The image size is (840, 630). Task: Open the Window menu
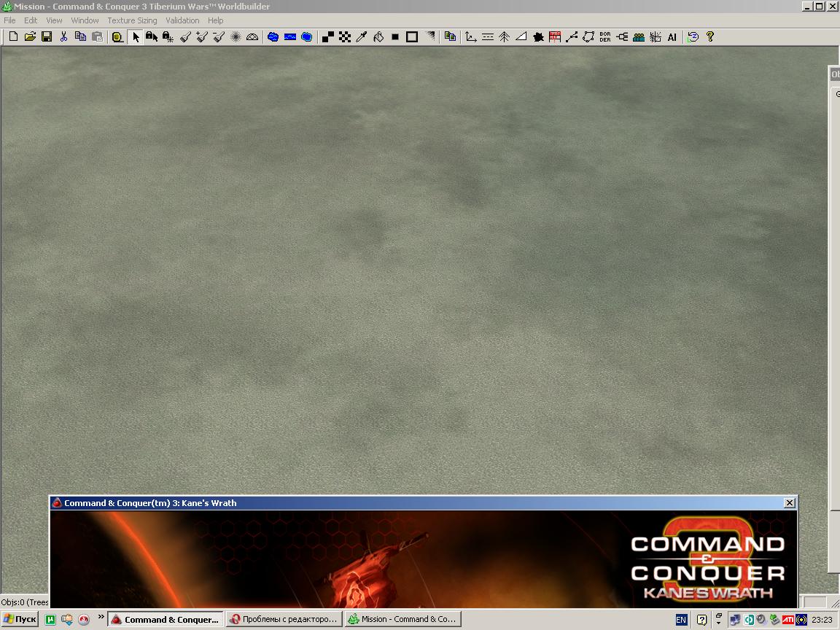tap(85, 20)
